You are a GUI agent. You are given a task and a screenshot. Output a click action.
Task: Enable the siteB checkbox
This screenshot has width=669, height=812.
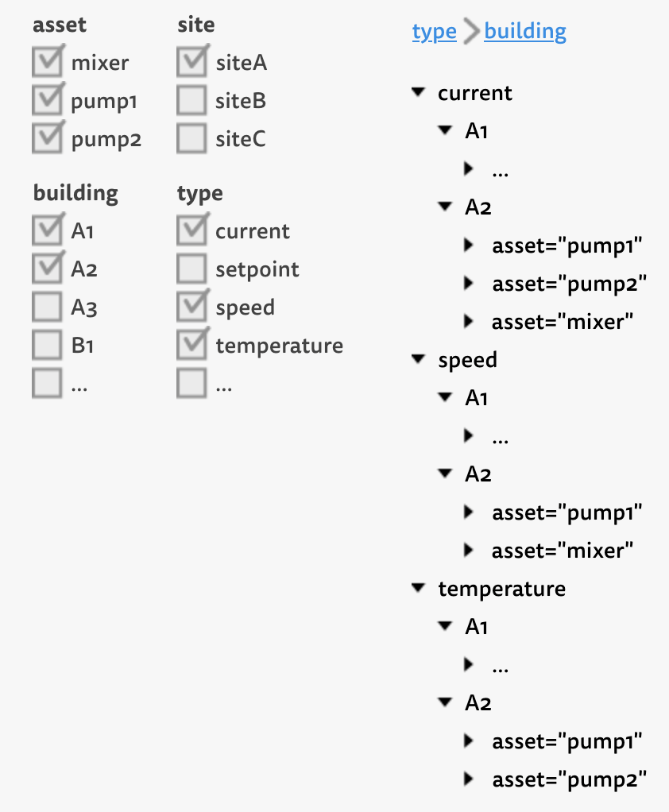click(x=191, y=101)
